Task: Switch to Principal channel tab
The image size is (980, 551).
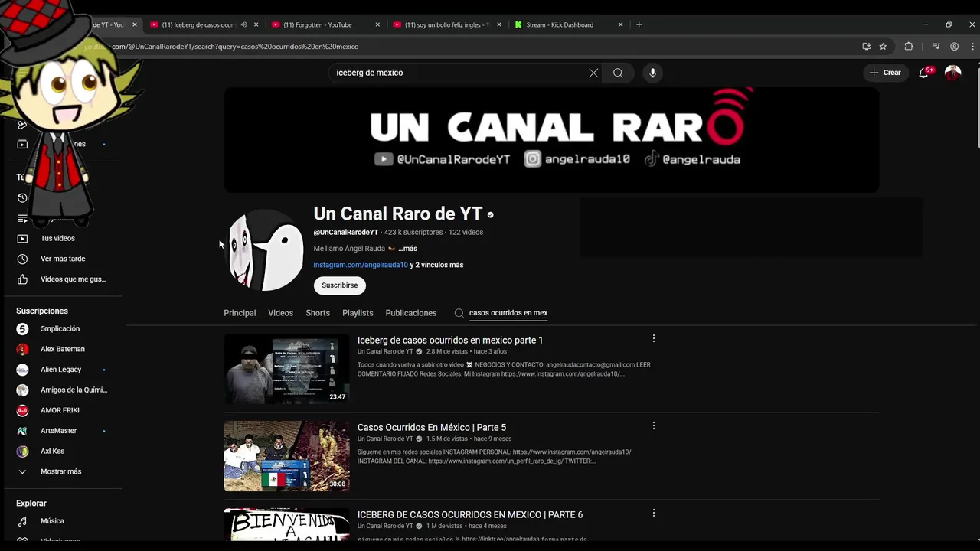Action: [240, 313]
